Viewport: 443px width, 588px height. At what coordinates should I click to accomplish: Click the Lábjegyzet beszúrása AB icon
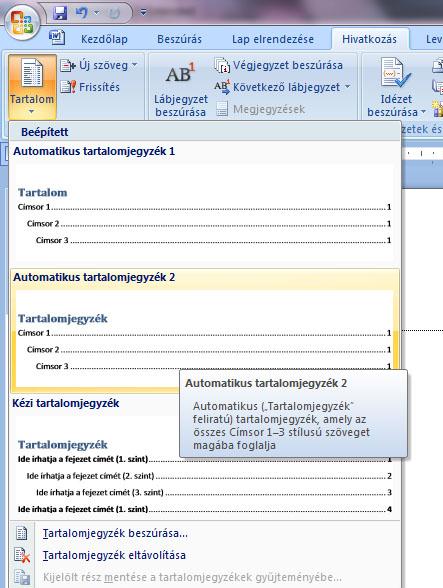coord(180,73)
